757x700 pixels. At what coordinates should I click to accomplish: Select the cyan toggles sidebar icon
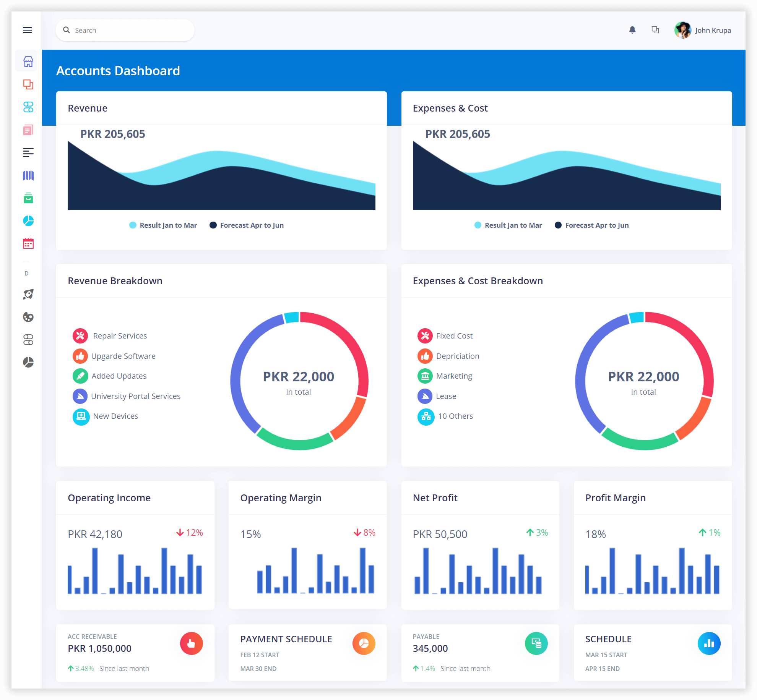click(x=28, y=107)
